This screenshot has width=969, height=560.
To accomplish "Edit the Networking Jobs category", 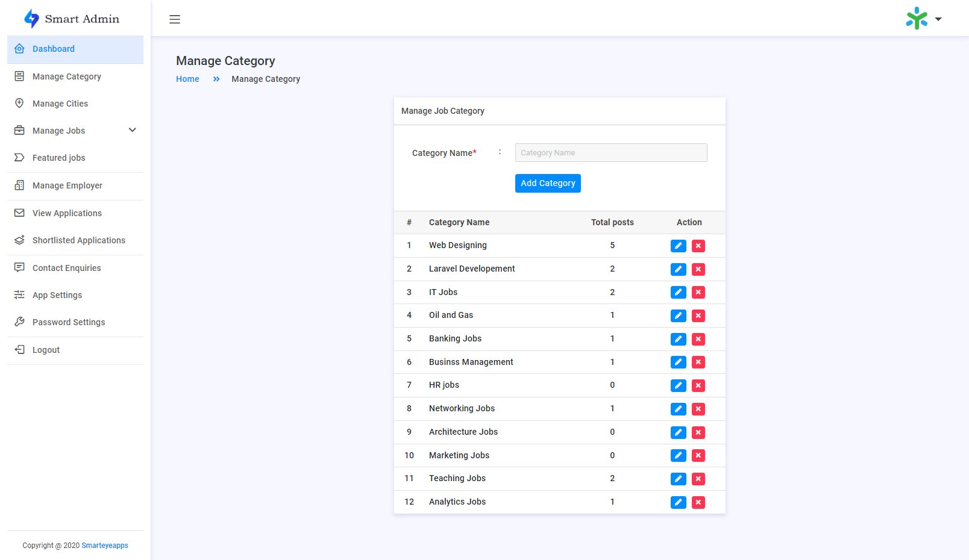I will click(678, 409).
